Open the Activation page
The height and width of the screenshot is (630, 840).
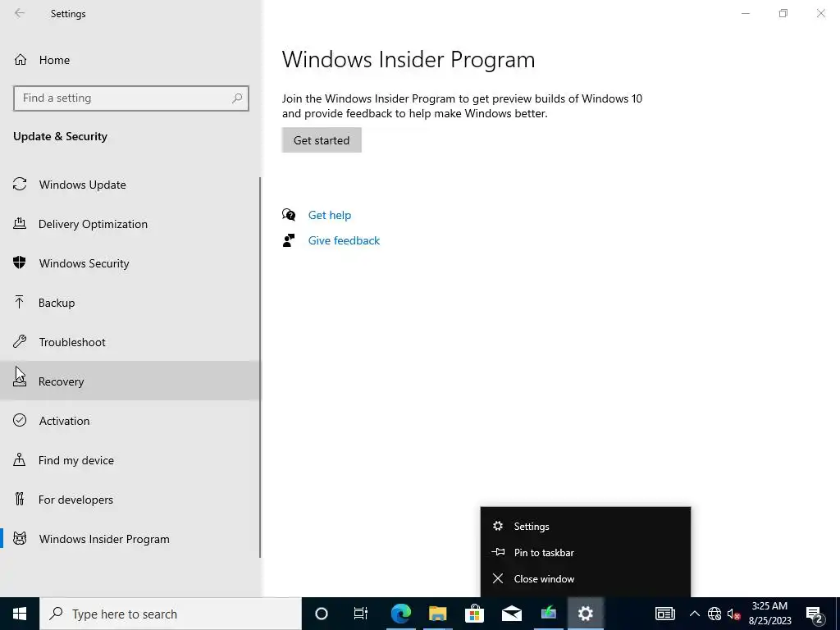[x=130, y=421]
